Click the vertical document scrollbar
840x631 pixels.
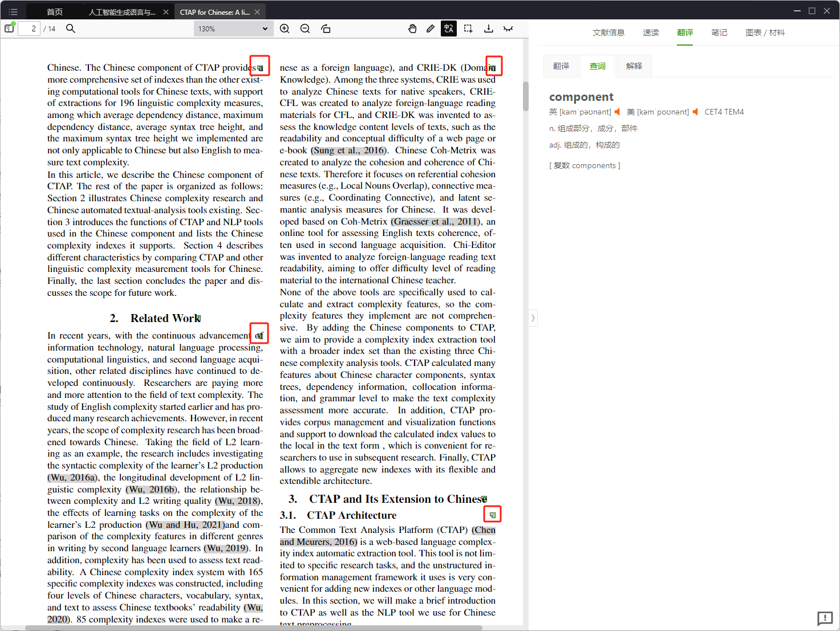(526, 96)
